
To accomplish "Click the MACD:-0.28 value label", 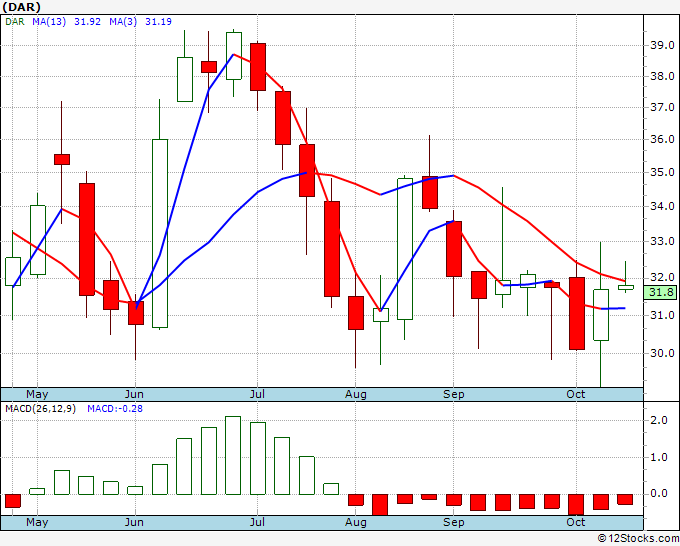I will [115, 409].
